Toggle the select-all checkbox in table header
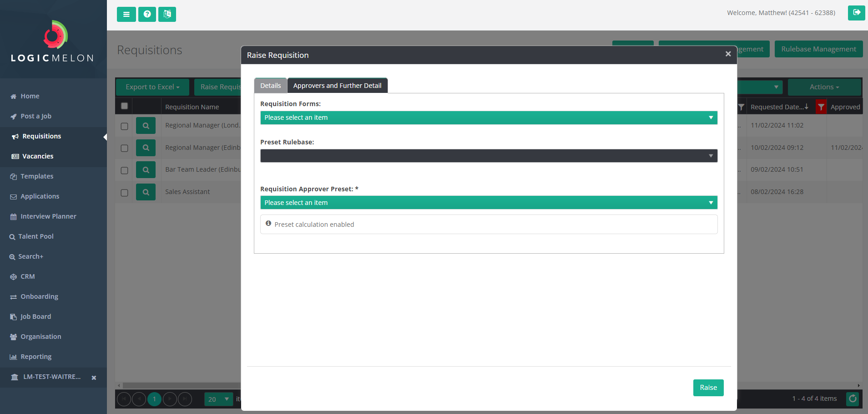Image resolution: width=868 pixels, height=414 pixels. [x=124, y=106]
